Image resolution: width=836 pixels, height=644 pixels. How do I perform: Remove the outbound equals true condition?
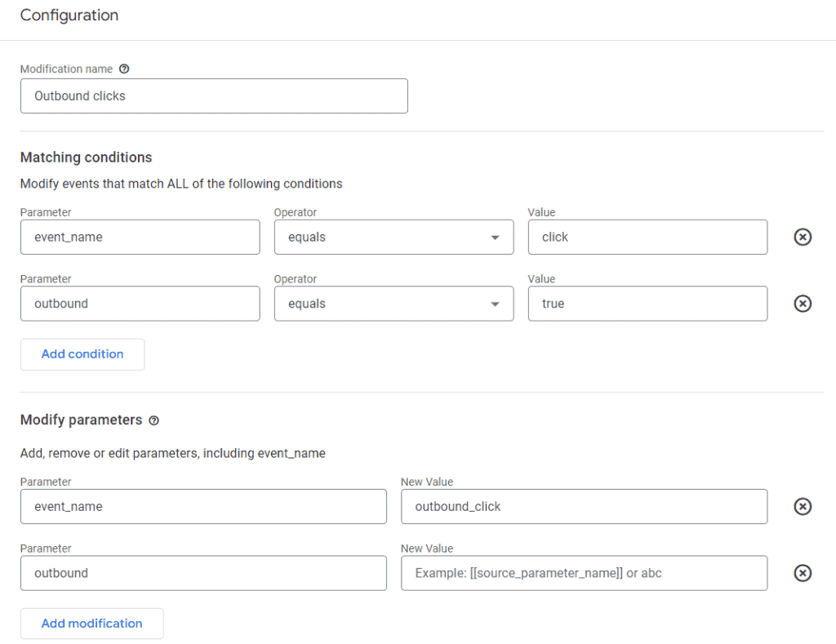coord(802,304)
